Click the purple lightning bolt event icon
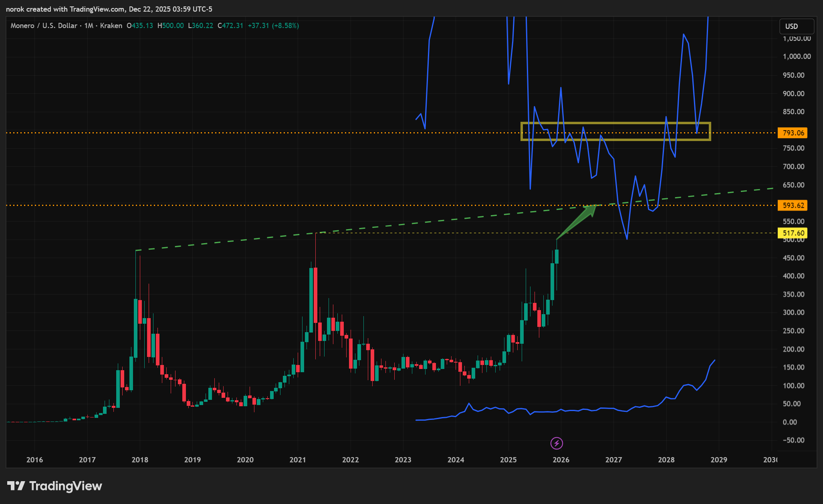The image size is (823, 504). [x=557, y=443]
